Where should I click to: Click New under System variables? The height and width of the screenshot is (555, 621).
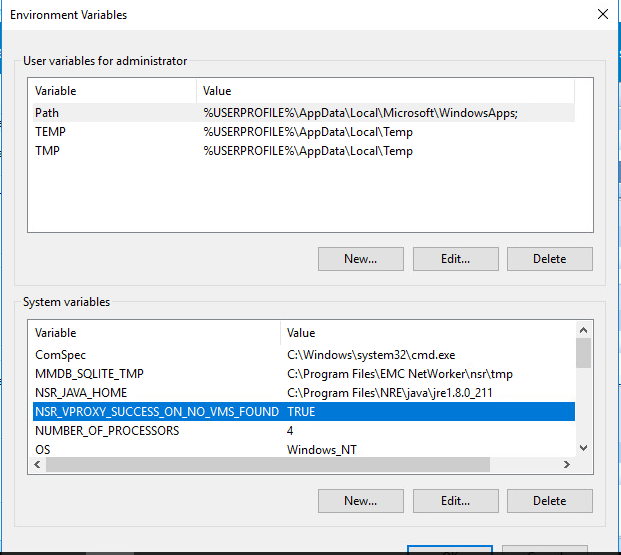(360, 501)
